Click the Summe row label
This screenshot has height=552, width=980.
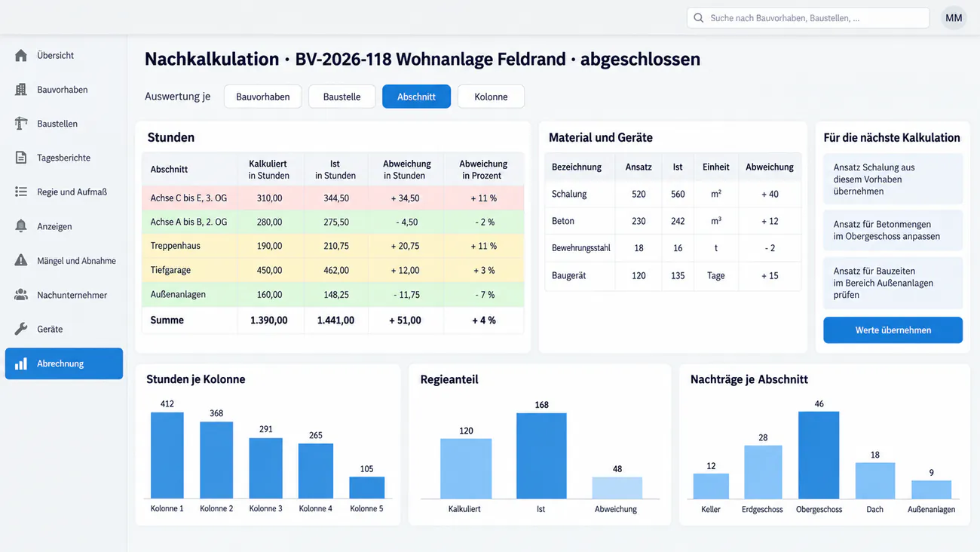pyautogui.click(x=167, y=320)
